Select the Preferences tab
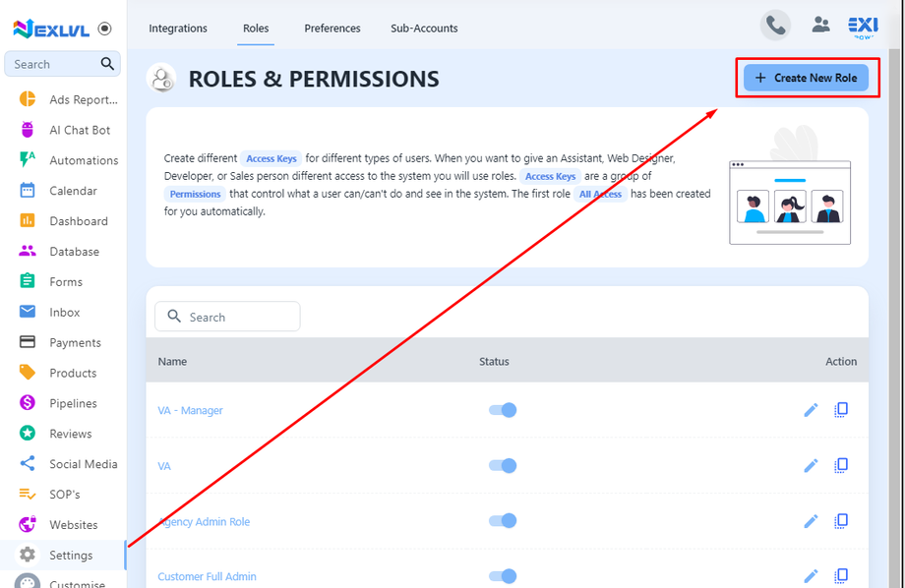905x588 pixels. click(332, 29)
